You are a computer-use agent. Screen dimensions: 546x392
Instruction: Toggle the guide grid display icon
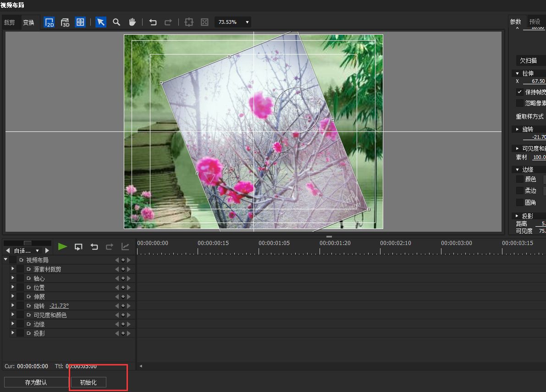(80, 22)
